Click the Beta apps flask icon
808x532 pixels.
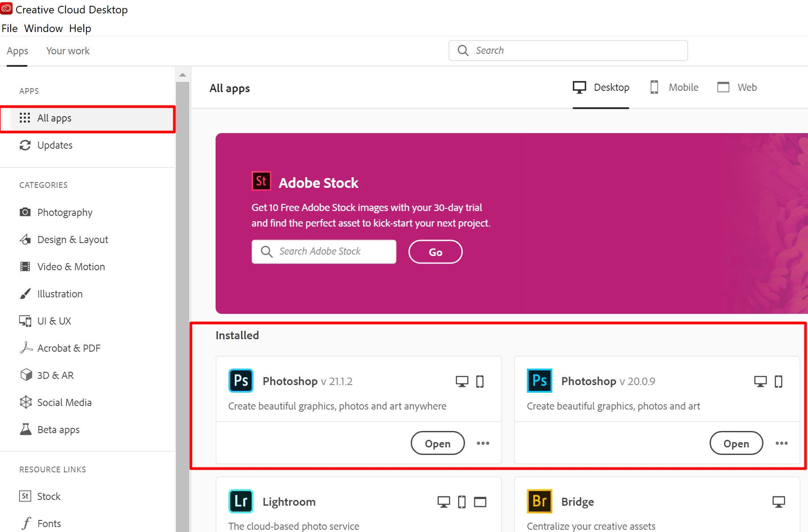coord(26,429)
